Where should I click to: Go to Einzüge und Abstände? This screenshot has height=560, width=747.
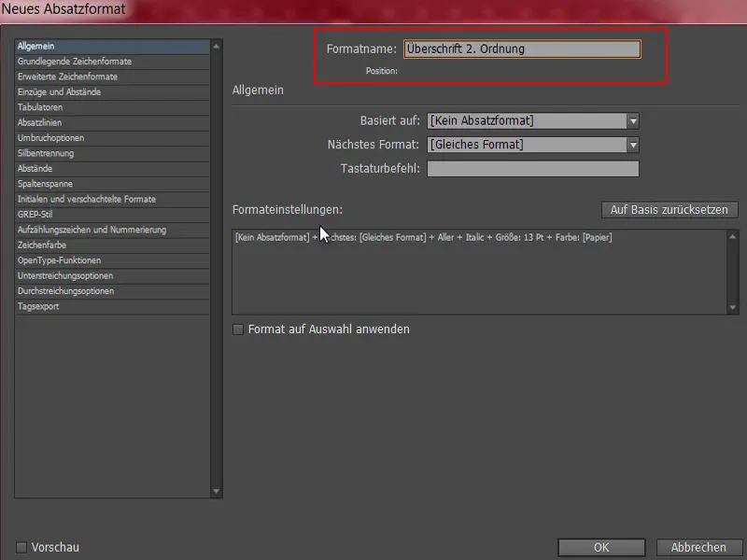(x=112, y=91)
